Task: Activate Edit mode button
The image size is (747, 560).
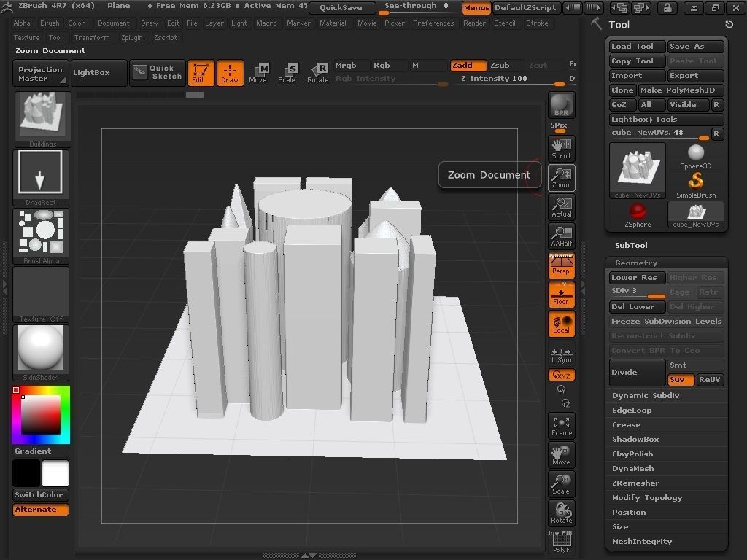Action: pos(201,73)
